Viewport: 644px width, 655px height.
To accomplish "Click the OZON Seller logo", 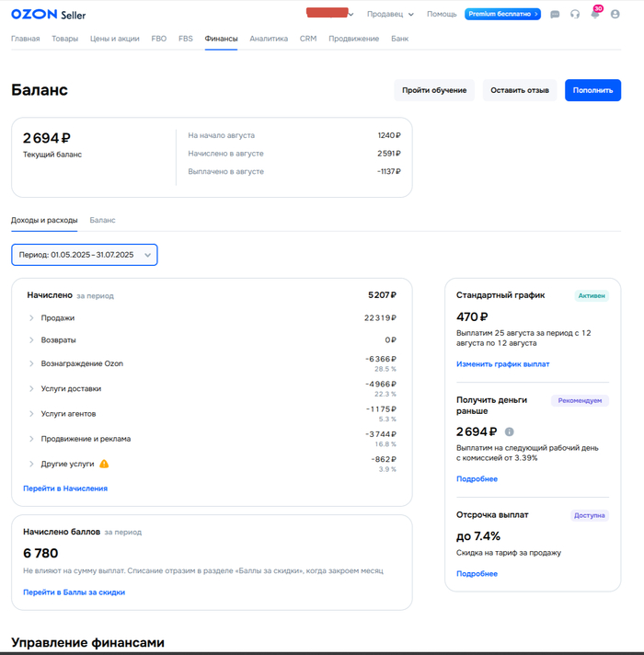I will 48,15.
